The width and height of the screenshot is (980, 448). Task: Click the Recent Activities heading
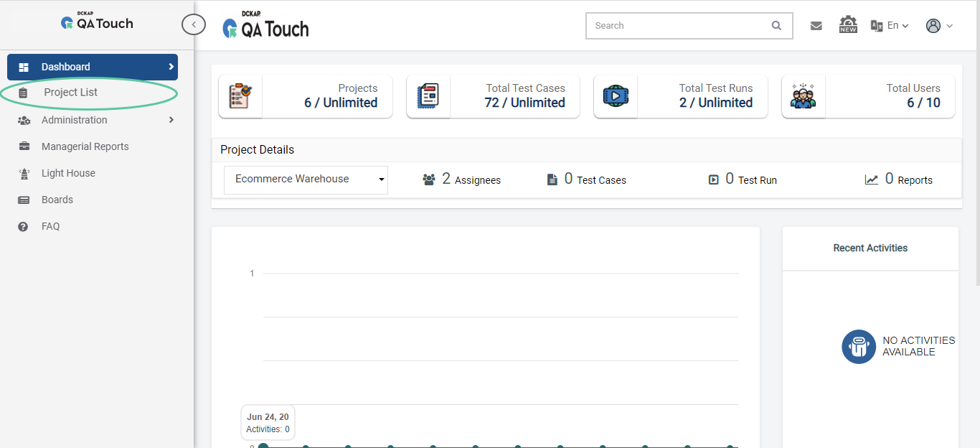coord(870,248)
